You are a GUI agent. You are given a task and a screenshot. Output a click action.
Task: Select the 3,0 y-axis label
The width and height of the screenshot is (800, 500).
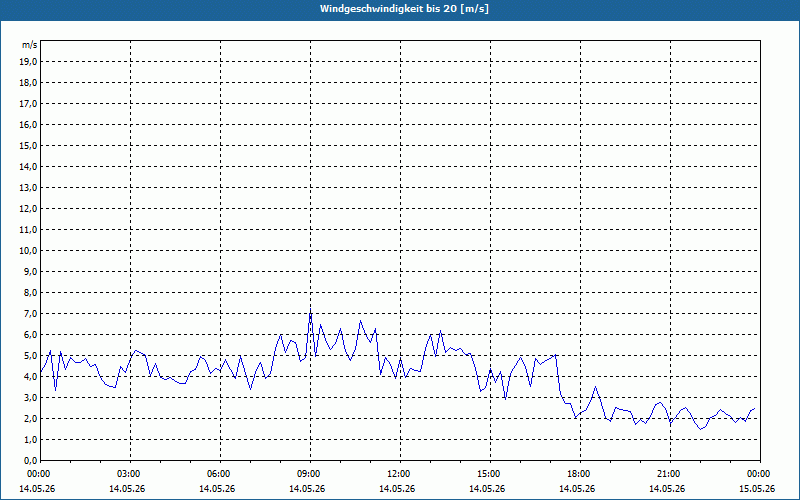[30, 397]
